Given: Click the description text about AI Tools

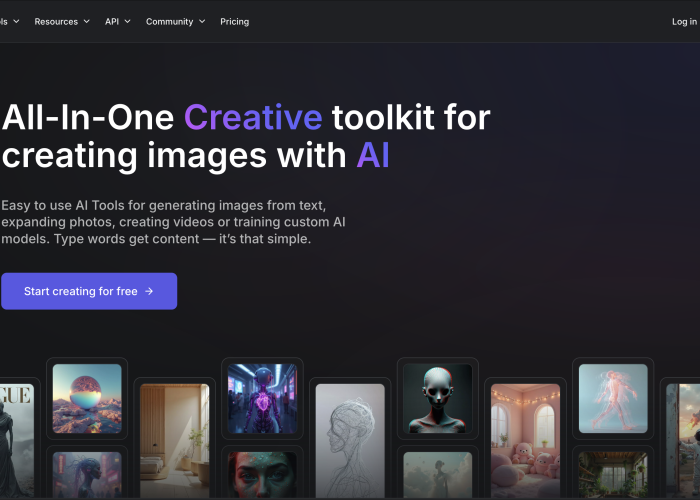Looking at the screenshot, I should coord(173,222).
